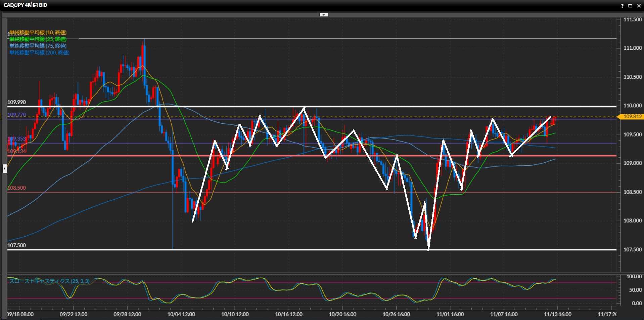This screenshot has width=644, height=320.
Task: Click the CAD/JPY 4時間 BID title
Action: pyautogui.click(x=26, y=5)
